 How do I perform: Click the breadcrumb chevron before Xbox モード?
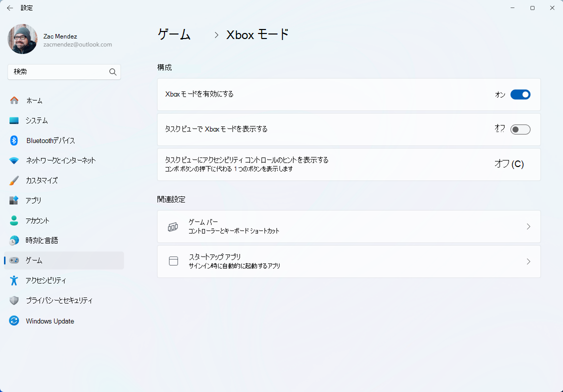(x=216, y=35)
